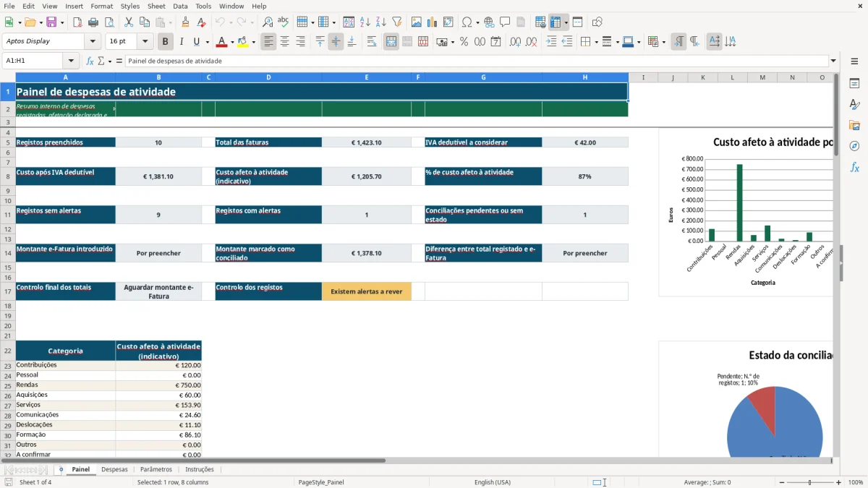The height and width of the screenshot is (488, 868).
Task: Expand the Font Size dropdown
Action: pos(145,41)
